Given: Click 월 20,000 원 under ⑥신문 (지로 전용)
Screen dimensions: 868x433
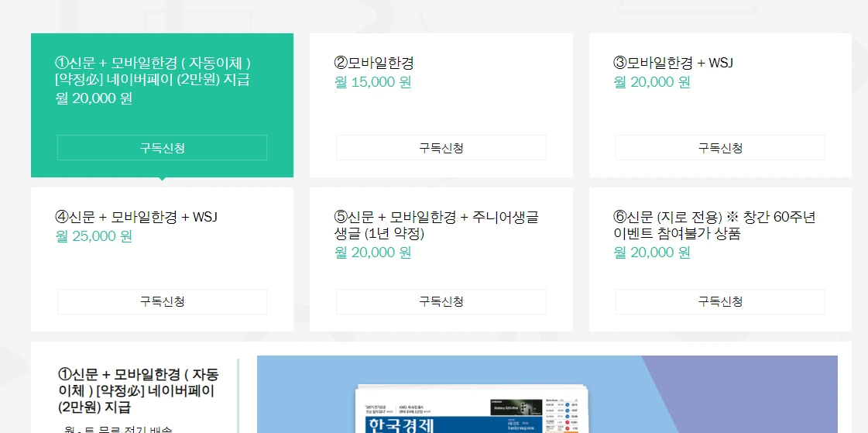Looking at the screenshot, I should (x=652, y=253).
